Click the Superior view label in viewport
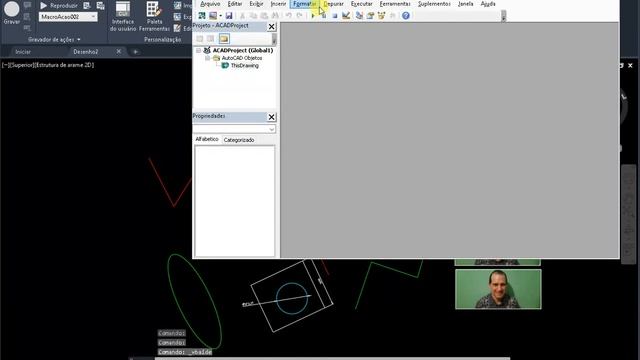 (22, 65)
